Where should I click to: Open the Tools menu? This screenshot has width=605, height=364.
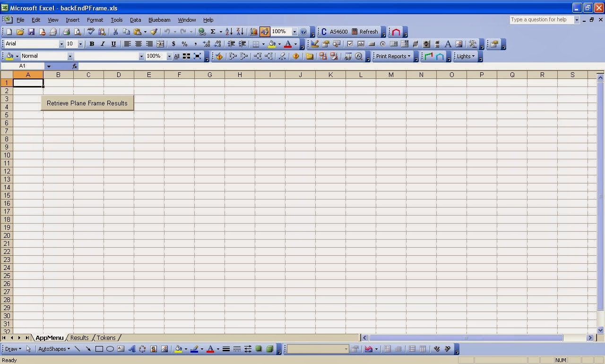pyautogui.click(x=116, y=20)
